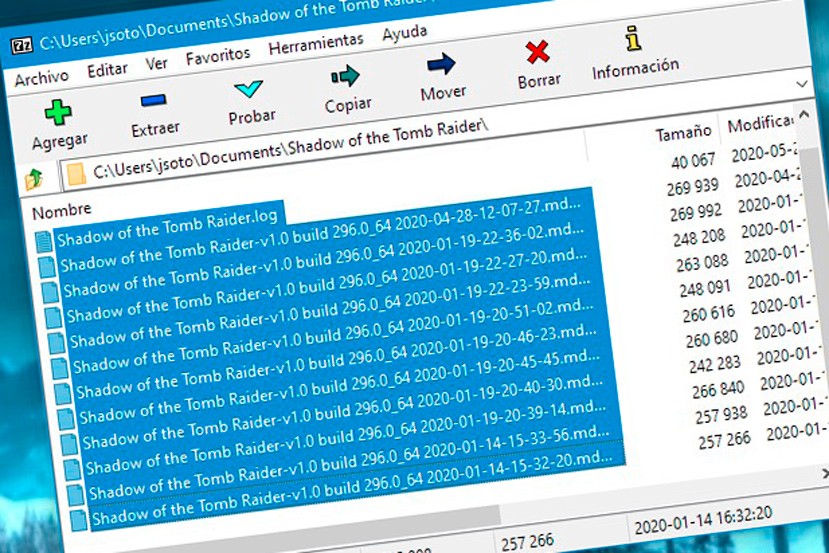Click the red X Borrar icon
Image resolution: width=829 pixels, height=553 pixels.
[x=538, y=52]
